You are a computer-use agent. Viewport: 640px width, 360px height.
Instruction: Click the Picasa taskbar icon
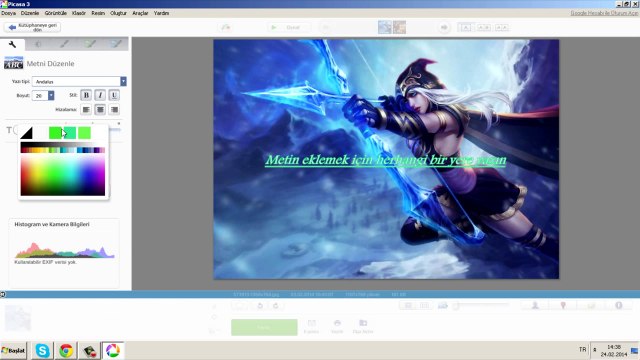(x=113, y=351)
